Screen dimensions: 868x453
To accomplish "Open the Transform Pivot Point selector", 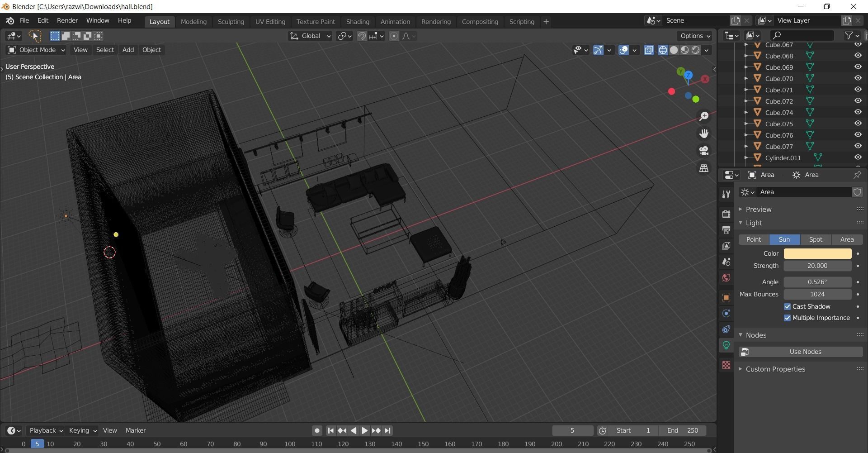I will [x=344, y=36].
